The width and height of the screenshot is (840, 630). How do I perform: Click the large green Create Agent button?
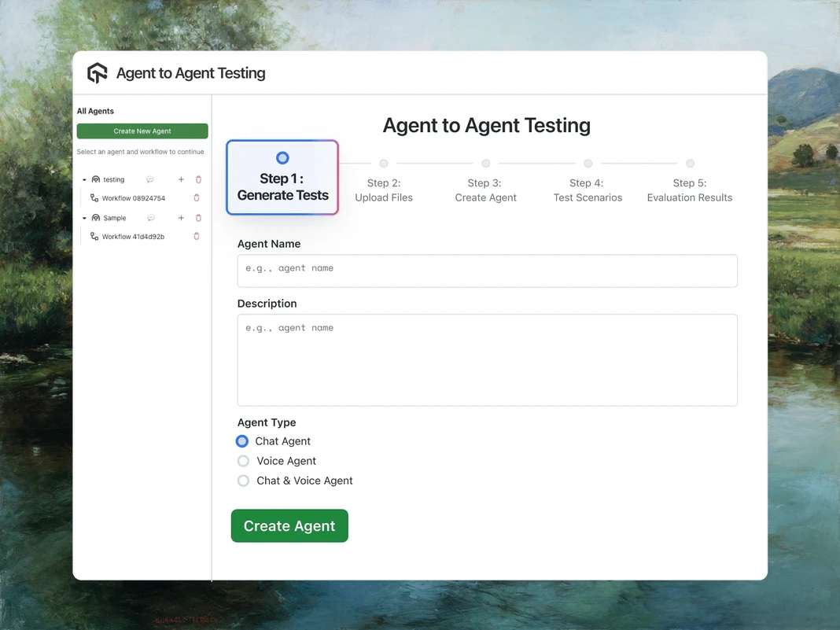coord(289,525)
